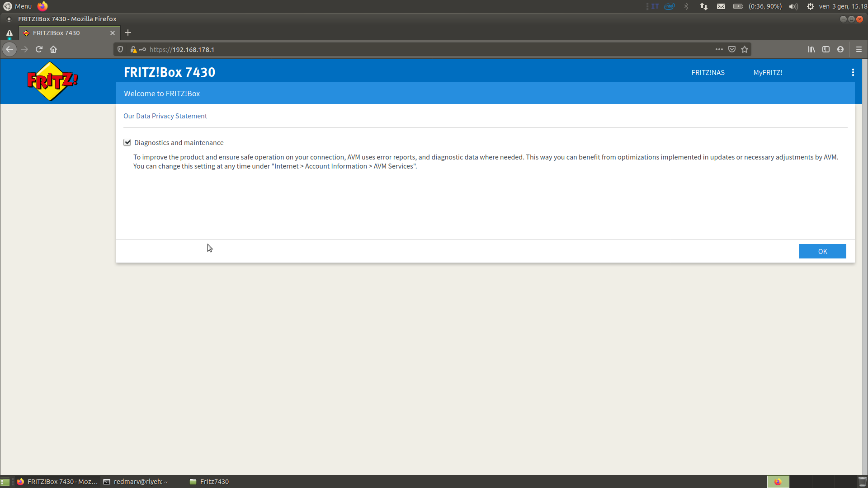Select the FRITZ!Box 7430 Firefox taskbar entry
Image resolution: width=868 pixels, height=488 pixels.
57,482
